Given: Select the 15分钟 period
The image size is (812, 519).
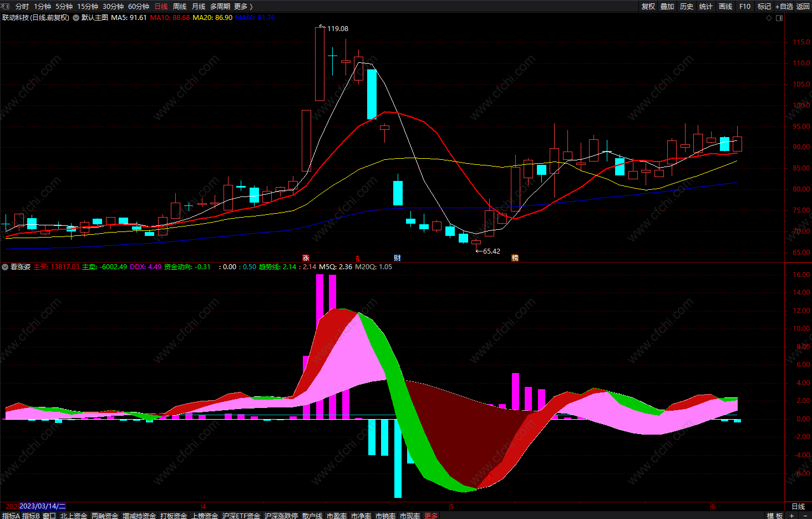Looking at the screenshot, I should [x=88, y=7].
